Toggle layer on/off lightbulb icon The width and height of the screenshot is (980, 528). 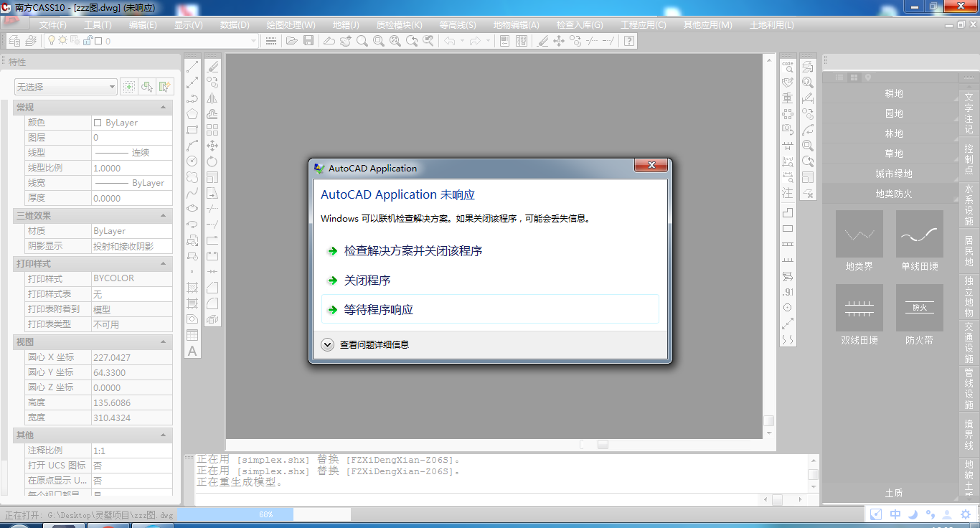point(52,41)
